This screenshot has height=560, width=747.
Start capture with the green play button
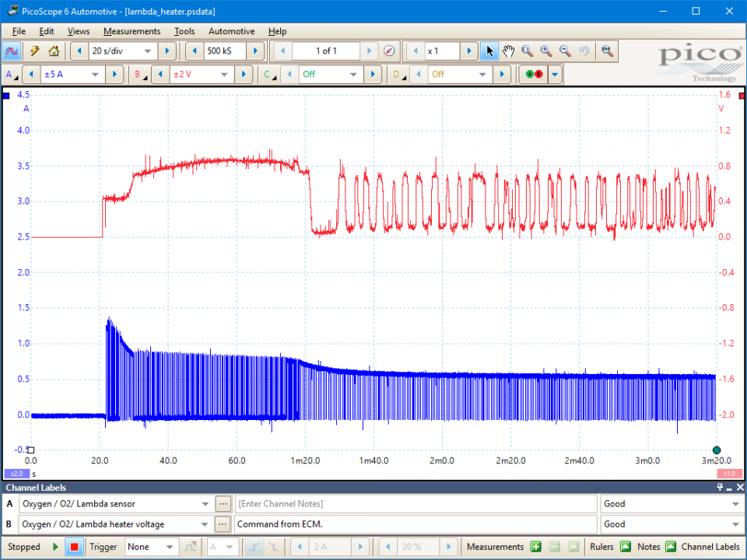(55, 547)
